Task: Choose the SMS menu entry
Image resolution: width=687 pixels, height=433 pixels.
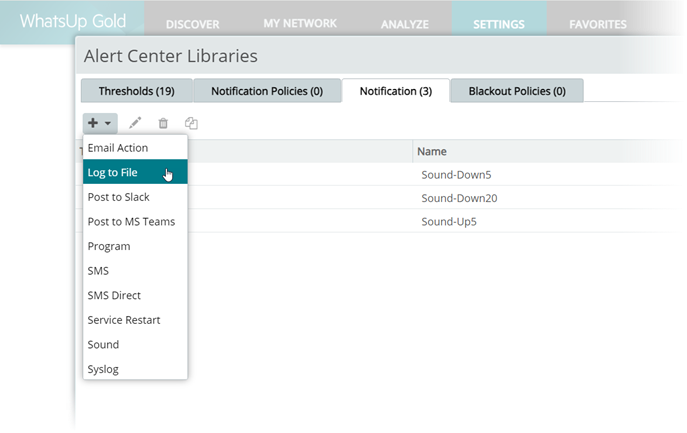Action: [135, 270]
